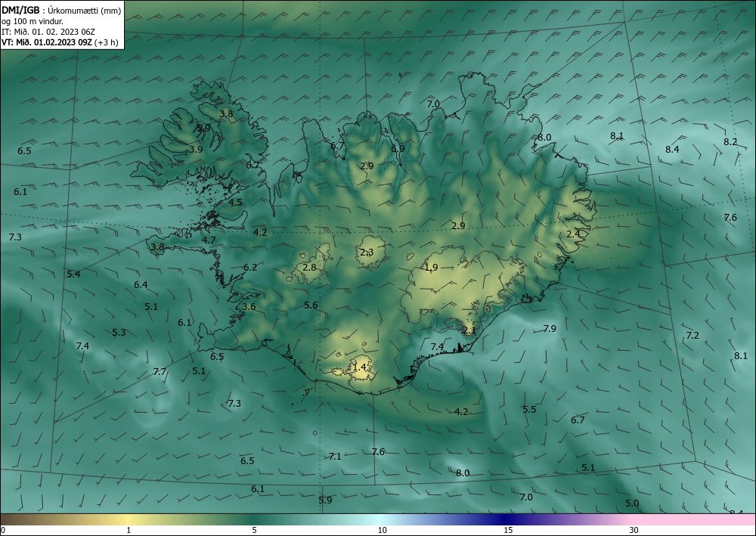Click the 5.0 value label
This screenshot has width=756, height=536.
(632, 503)
